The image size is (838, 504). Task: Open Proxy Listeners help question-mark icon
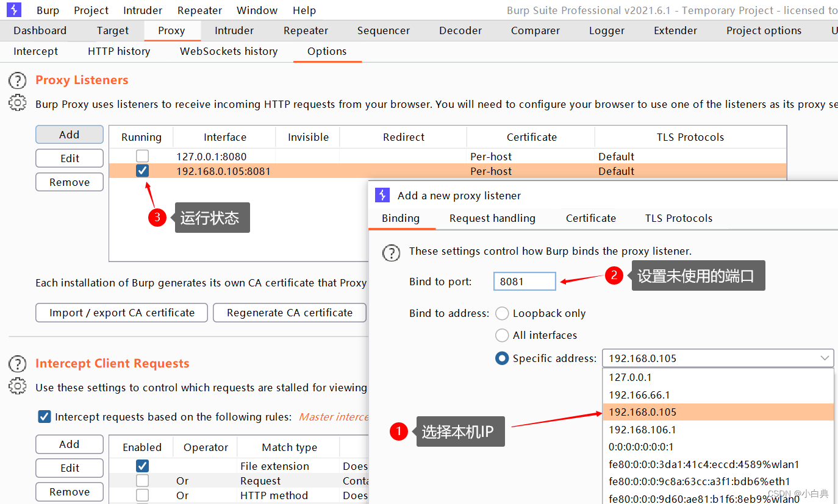tap(18, 80)
